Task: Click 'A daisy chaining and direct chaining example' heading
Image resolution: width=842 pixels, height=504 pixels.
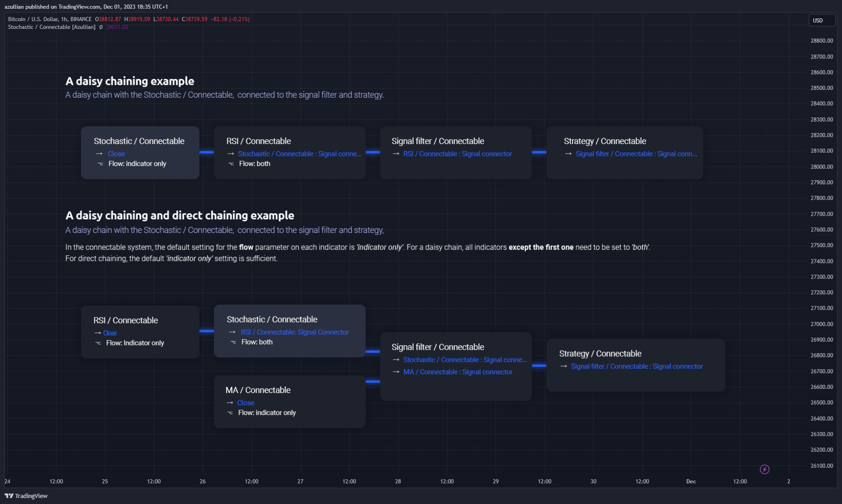Action: (x=180, y=216)
